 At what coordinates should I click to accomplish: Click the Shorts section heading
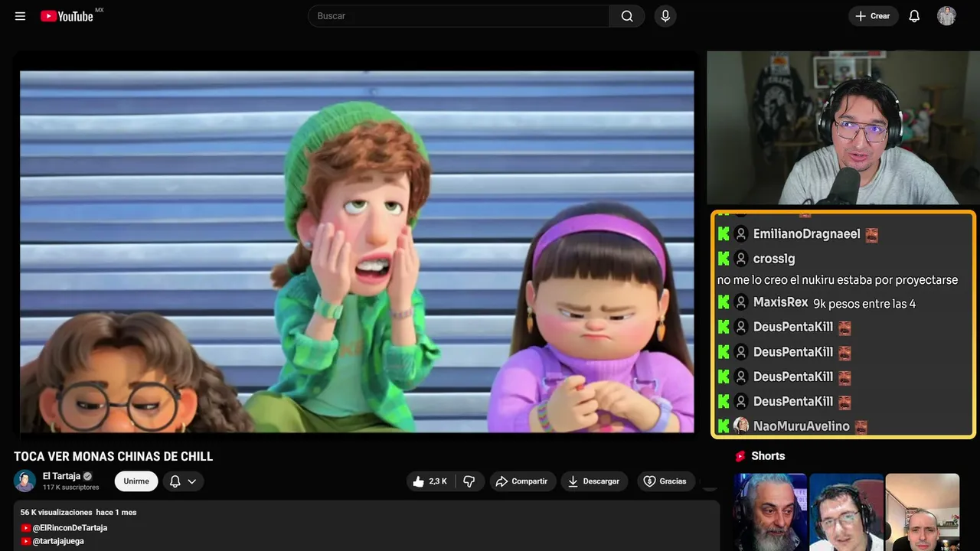click(768, 456)
